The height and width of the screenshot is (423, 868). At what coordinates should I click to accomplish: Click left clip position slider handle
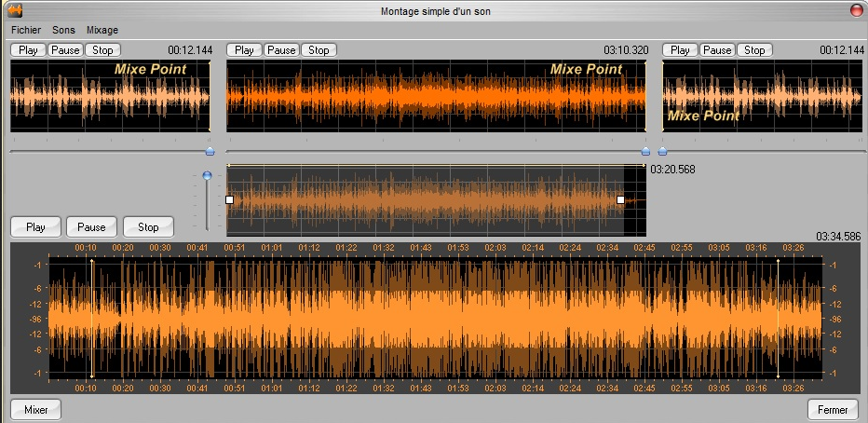210,151
